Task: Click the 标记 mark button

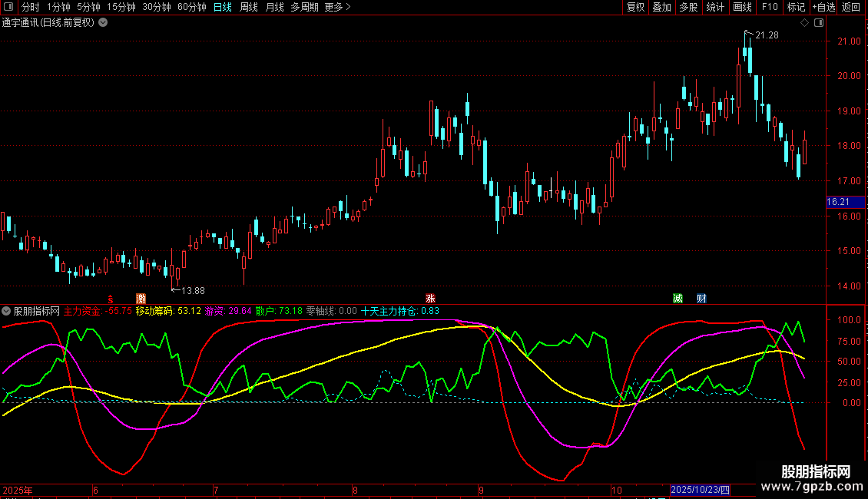Action: point(796,7)
